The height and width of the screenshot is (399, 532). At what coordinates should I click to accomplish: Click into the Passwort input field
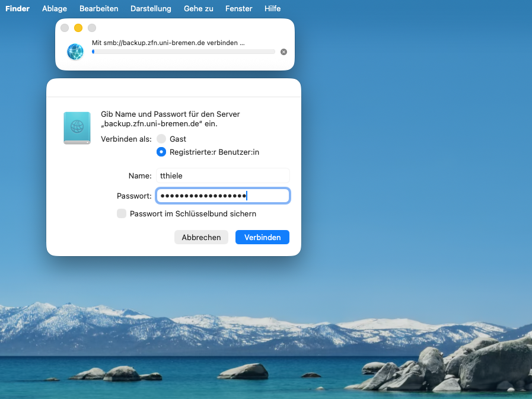point(222,196)
